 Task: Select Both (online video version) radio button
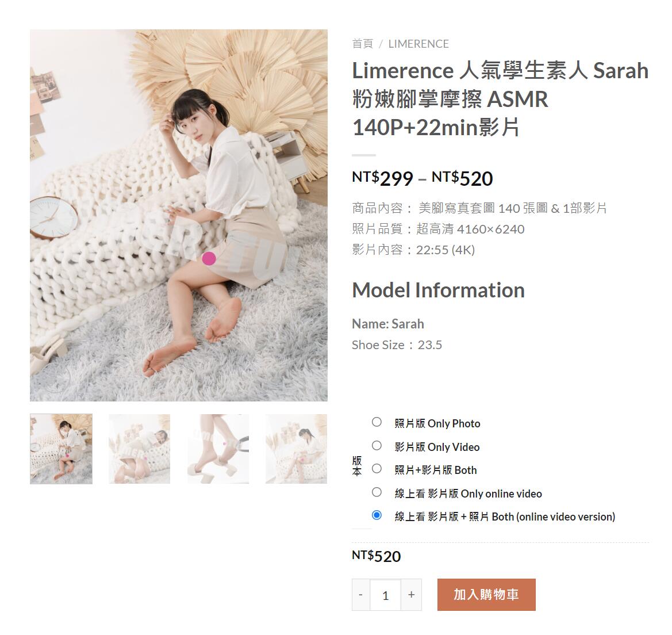point(377,515)
